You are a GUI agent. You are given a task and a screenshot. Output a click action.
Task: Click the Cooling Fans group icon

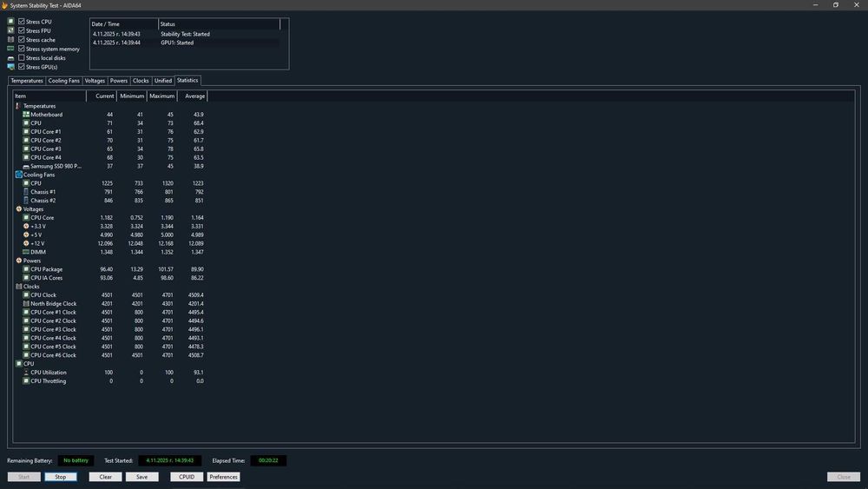click(19, 175)
